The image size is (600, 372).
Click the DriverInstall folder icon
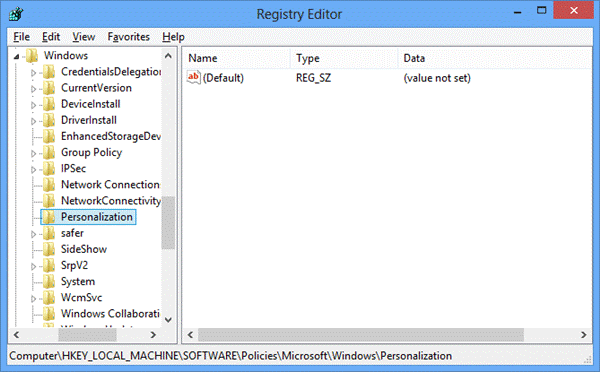[x=49, y=120]
